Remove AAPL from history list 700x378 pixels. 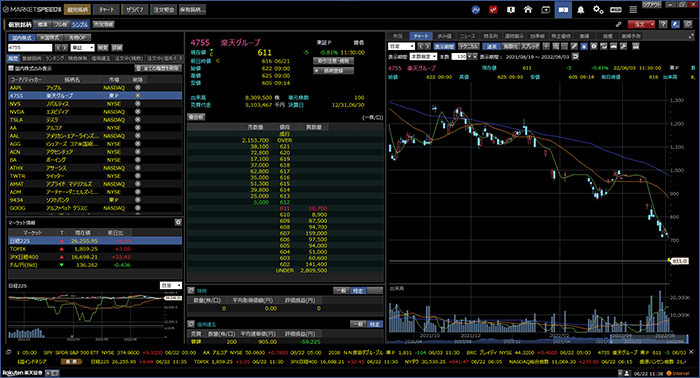pos(138,88)
